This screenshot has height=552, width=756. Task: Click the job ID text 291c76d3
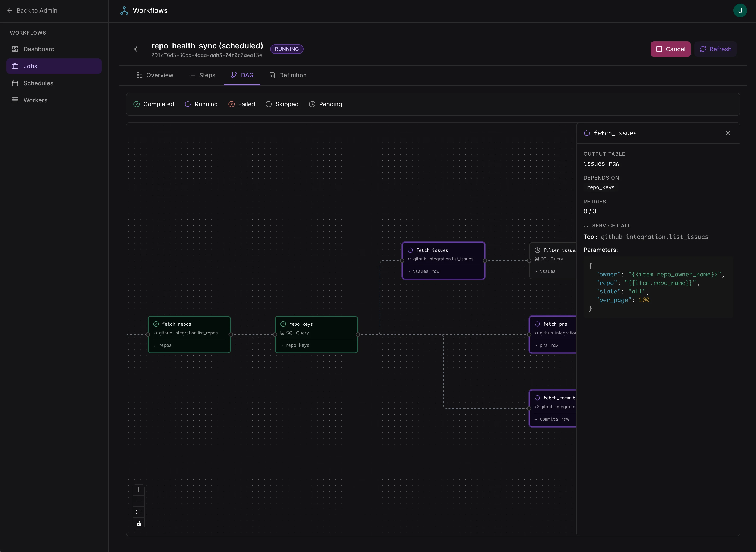207,55
